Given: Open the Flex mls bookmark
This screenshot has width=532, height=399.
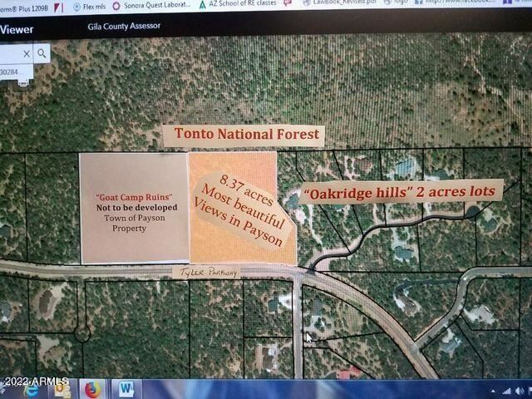Looking at the screenshot, I should pos(89,7).
